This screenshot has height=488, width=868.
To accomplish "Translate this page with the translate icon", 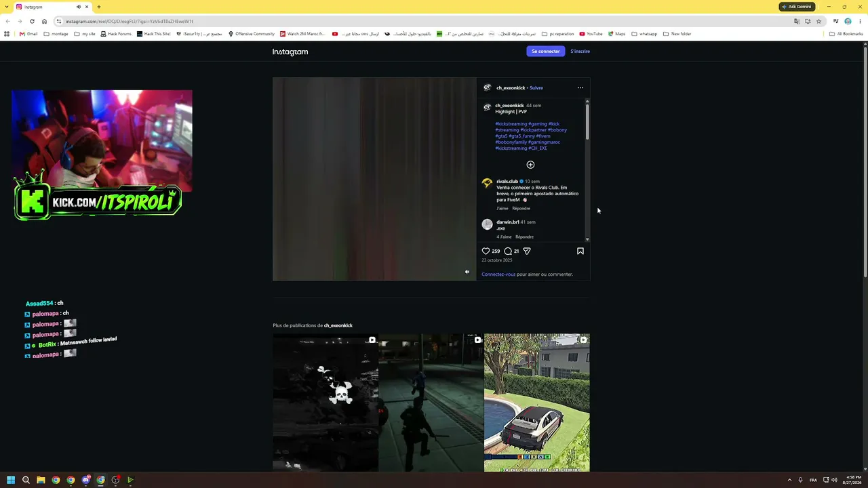I will click(797, 21).
